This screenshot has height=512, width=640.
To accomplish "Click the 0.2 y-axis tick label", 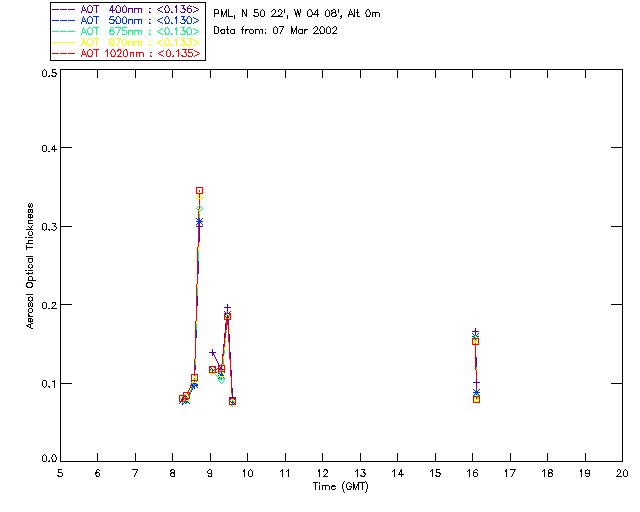I will point(49,305).
